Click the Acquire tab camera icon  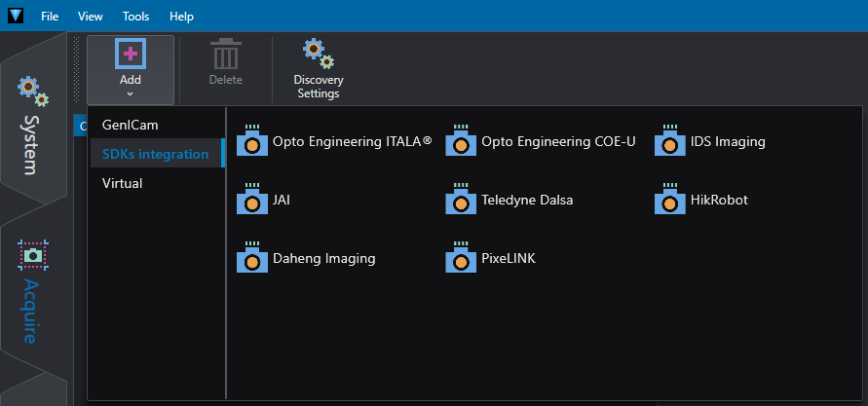[x=33, y=255]
